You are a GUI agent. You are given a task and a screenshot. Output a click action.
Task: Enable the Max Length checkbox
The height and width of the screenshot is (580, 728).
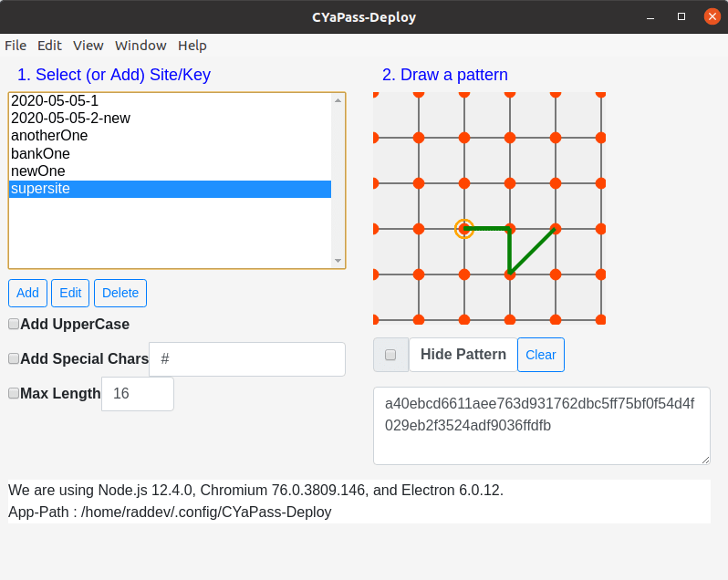pos(14,393)
